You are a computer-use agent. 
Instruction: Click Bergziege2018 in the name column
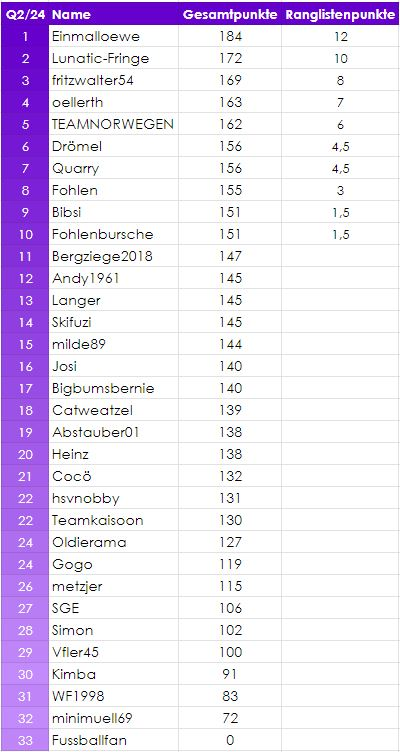(x=102, y=257)
